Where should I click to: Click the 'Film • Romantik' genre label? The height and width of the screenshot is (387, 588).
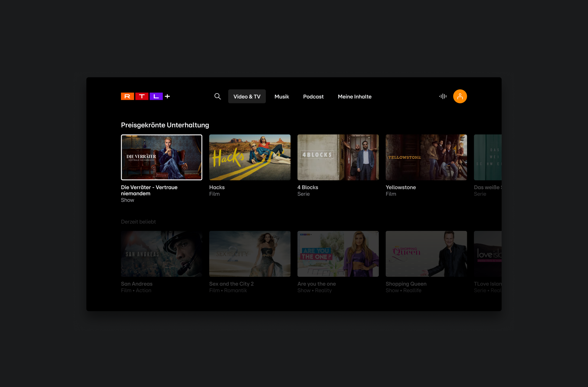click(228, 290)
